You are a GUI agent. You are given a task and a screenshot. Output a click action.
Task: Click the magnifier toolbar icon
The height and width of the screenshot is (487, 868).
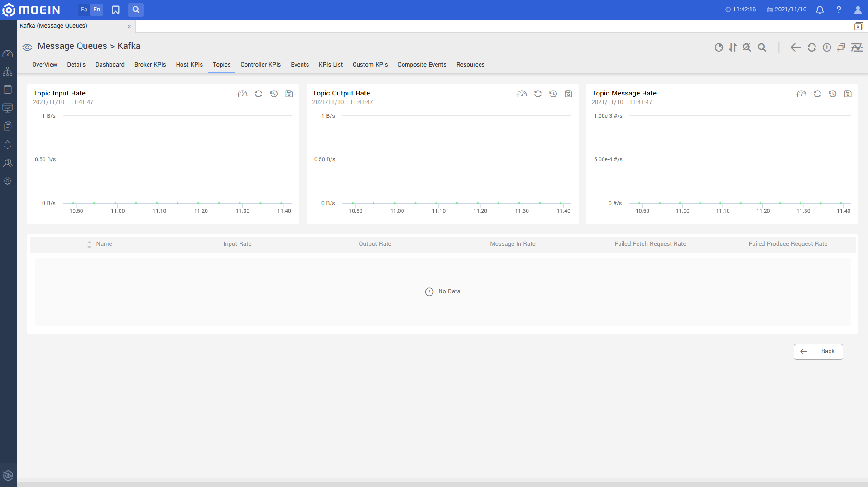click(762, 47)
